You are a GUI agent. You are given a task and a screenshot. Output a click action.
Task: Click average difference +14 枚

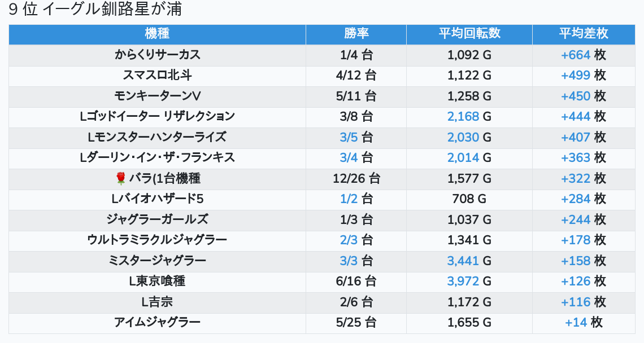click(584, 323)
